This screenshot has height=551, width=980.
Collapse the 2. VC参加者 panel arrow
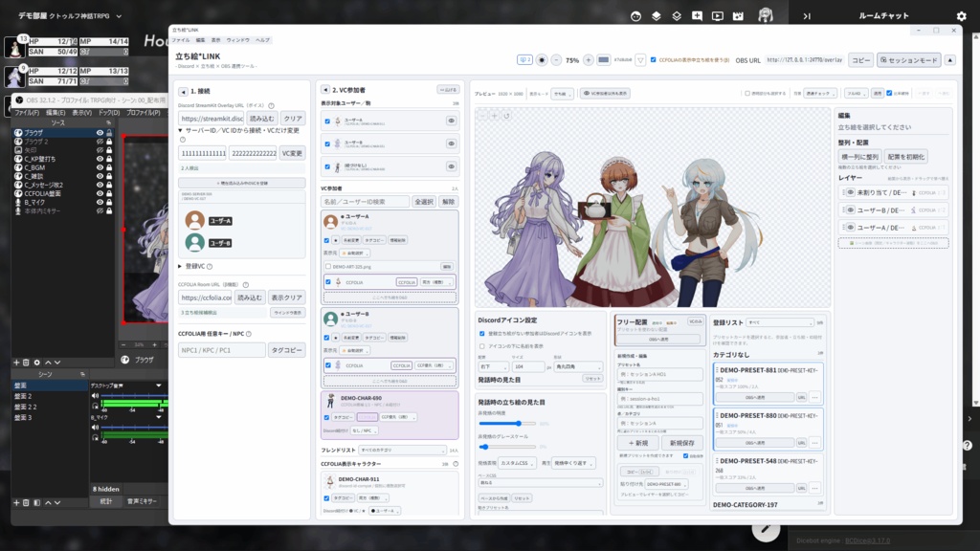coord(325,90)
